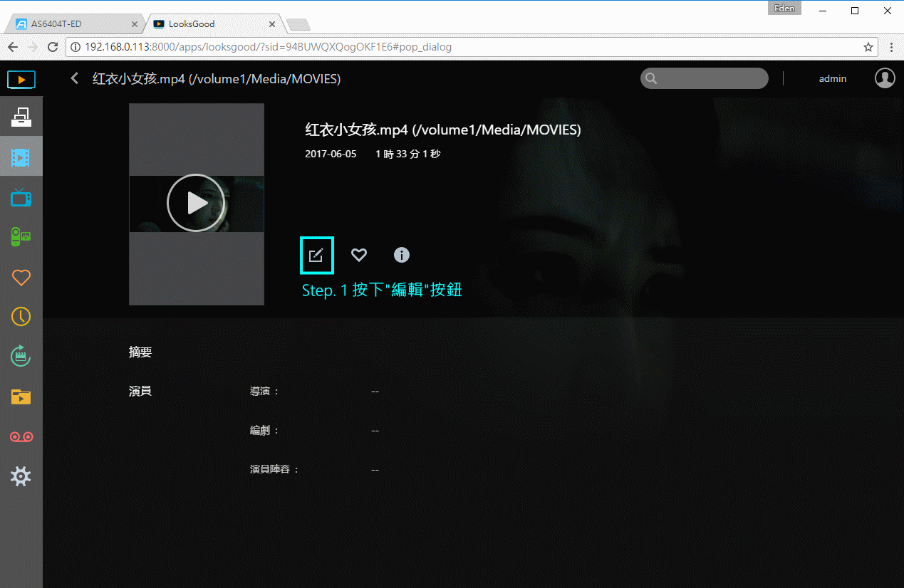Click the movie title heading text
The image size is (904, 588).
(x=443, y=130)
